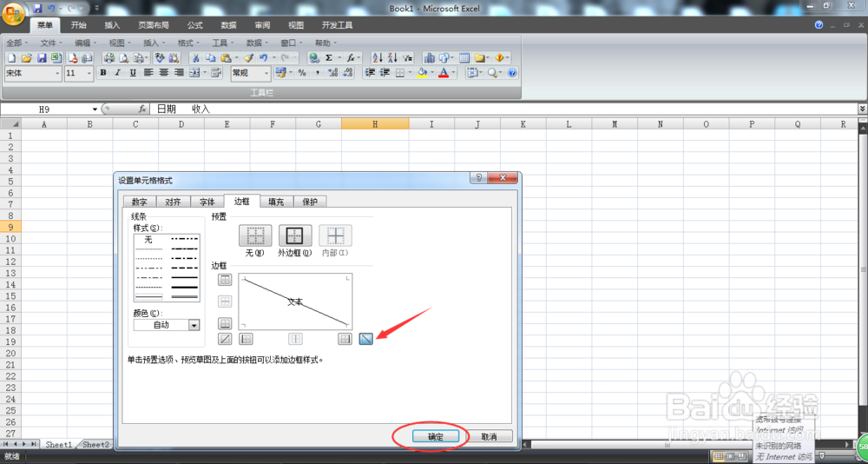Open the Fill Color paint bucket

[x=422, y=73]
